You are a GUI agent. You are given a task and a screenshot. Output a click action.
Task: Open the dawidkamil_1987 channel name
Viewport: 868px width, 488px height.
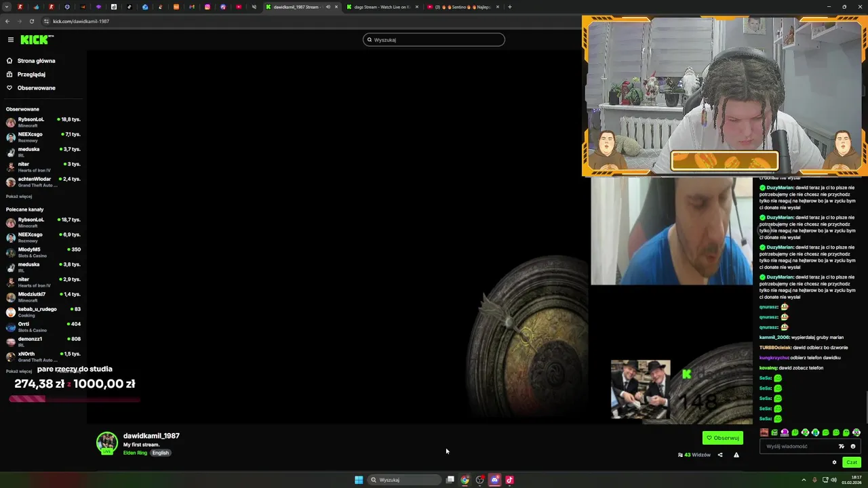pyautogui.click(x=151, y=436)
